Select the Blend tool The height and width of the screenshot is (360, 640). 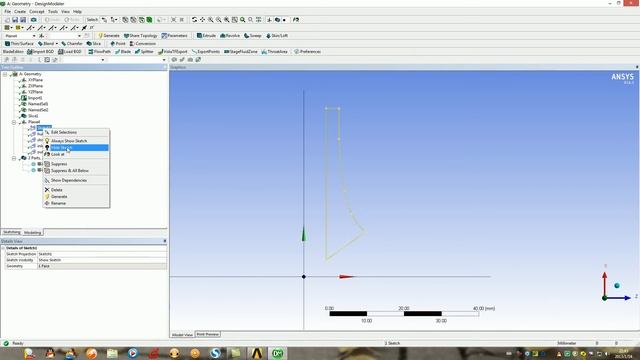(46, 43)
